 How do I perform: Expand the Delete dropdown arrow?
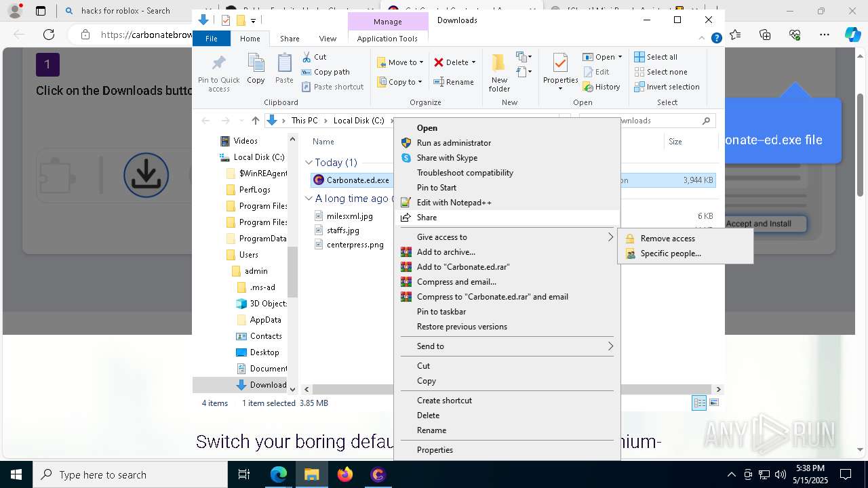pos(473,62)
